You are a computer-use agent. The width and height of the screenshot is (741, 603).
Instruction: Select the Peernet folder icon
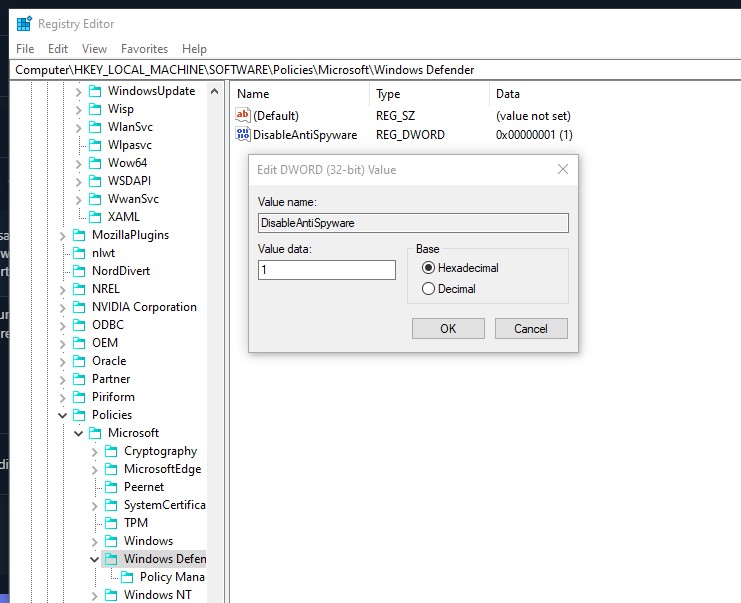[x=111, y=487]
